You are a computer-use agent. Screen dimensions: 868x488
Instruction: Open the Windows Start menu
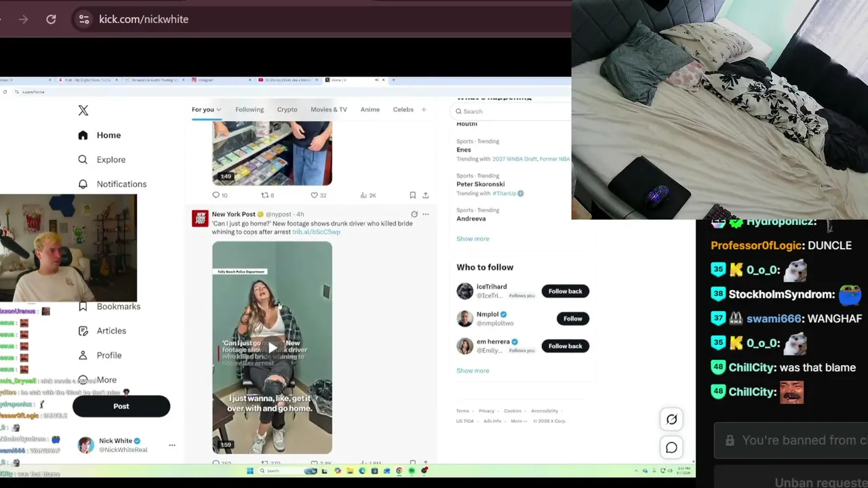coord(250,471)
